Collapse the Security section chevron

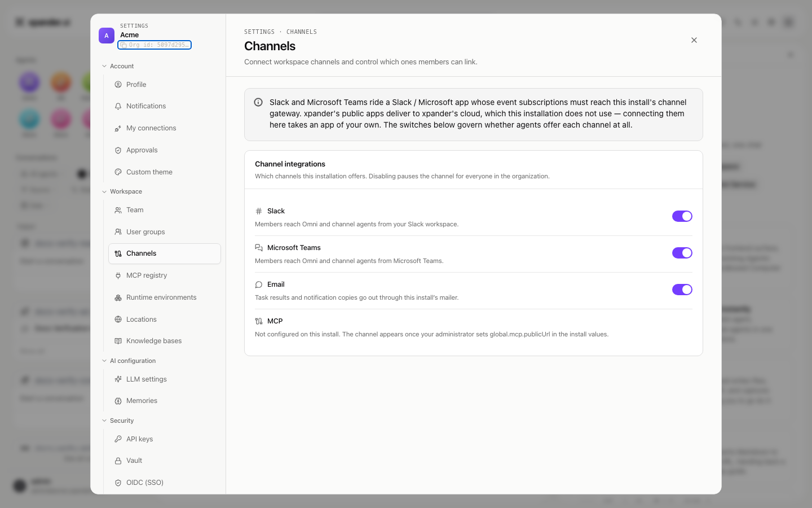pos(104,421)
